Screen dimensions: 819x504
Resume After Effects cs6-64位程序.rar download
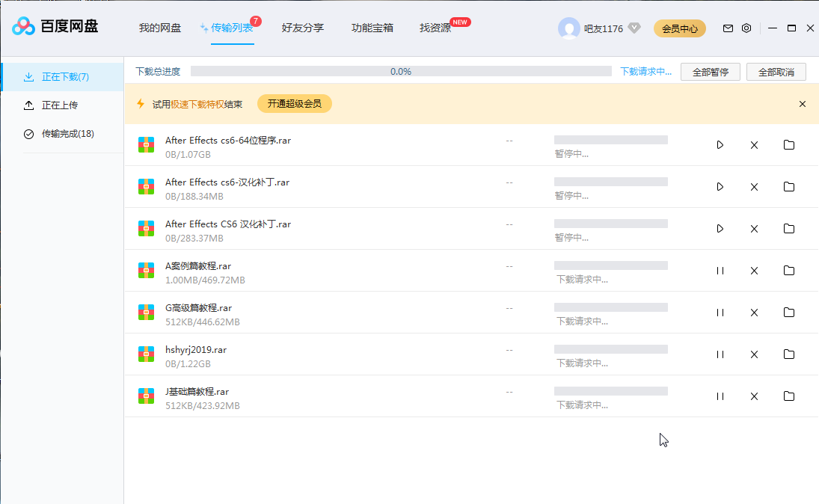pos(720,144)
